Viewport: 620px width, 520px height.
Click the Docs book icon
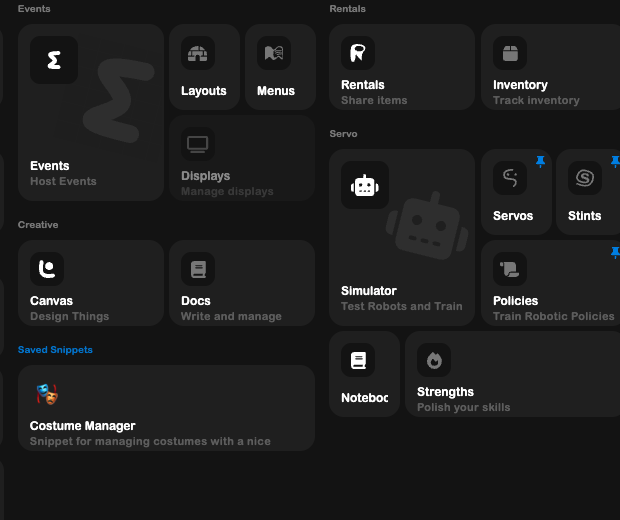198,269
